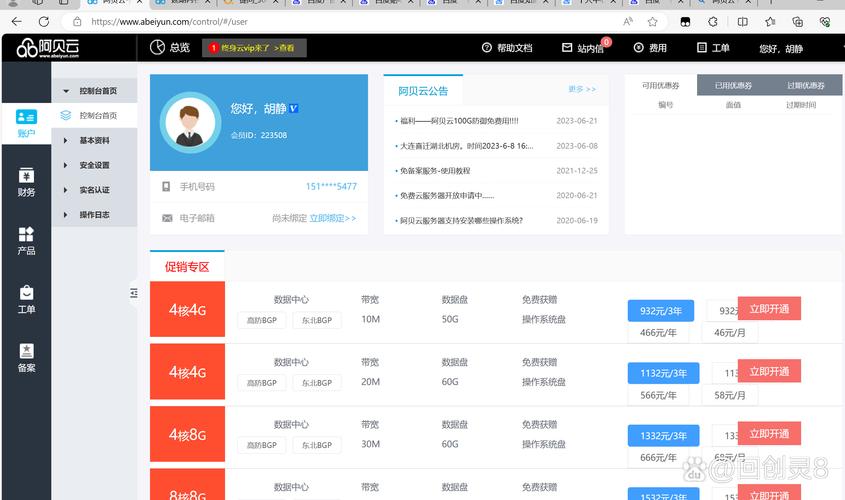Choose 1332元/3年 pricing option
Screen dimensions: 845x500
[x=663, y=436]
